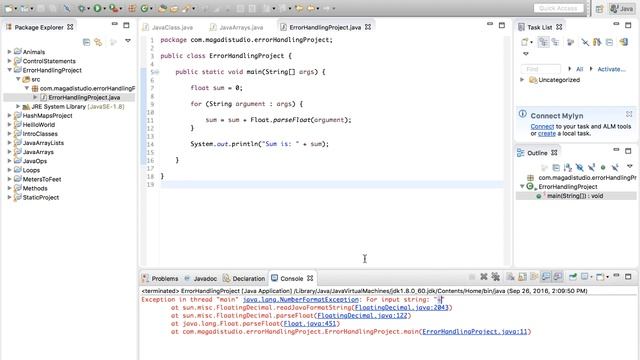The width and height of the screenshot is (640, 360).
Task: Toggle Hide Non-Public Members in Outline
Action: point(603,167)
